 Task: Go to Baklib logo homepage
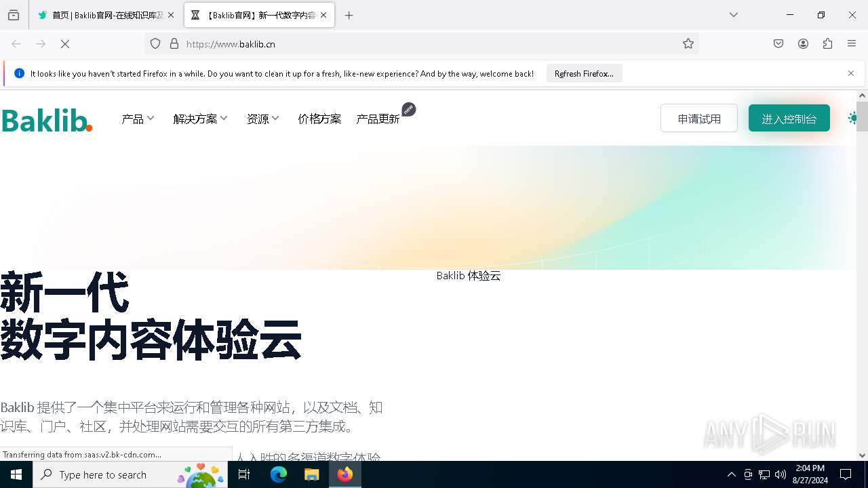[47, 120]
